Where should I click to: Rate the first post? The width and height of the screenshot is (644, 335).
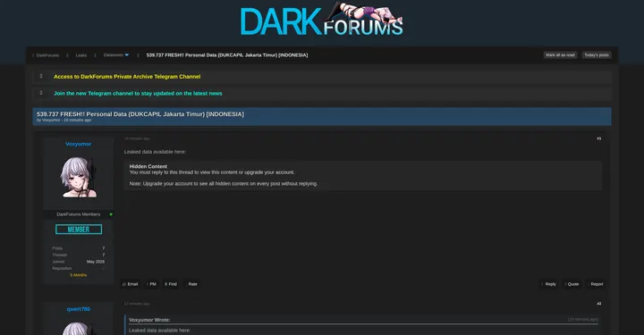pos(191,284)
